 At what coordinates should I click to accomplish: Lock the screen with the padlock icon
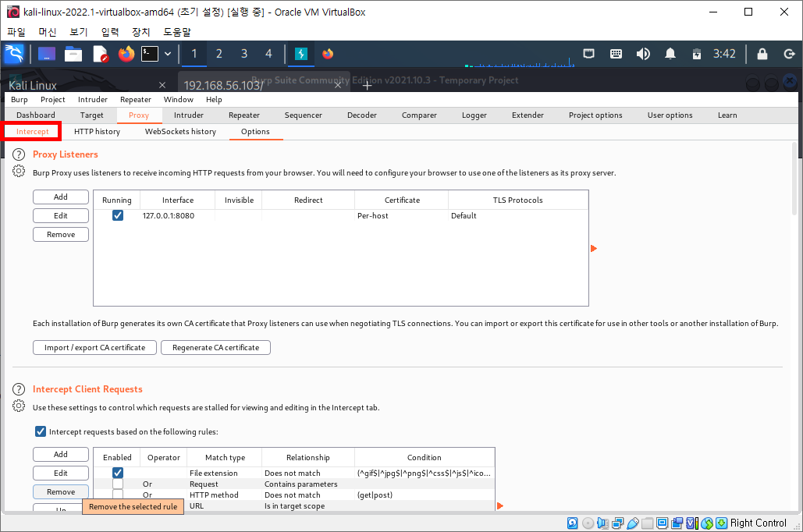click(x=762, y=54)
